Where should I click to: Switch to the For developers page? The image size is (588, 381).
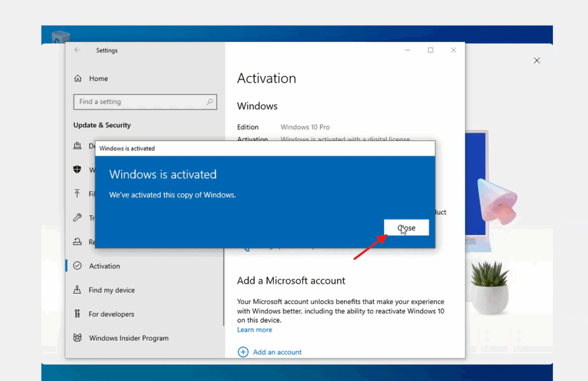[111, 314]
